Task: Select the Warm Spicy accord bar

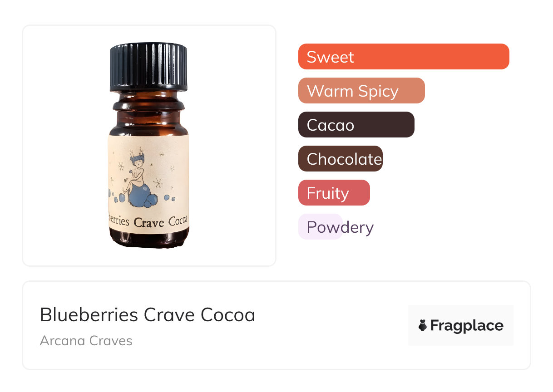Action: tap(361, 91)
